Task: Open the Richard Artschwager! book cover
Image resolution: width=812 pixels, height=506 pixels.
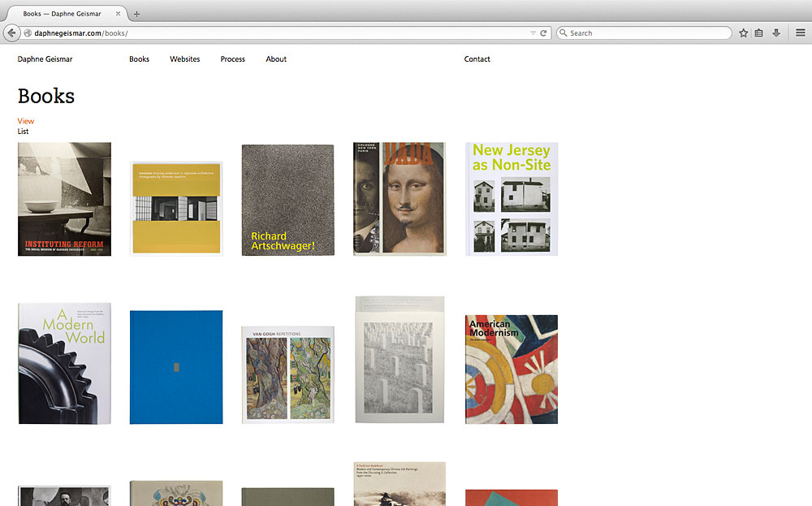Action: (287, 200)
